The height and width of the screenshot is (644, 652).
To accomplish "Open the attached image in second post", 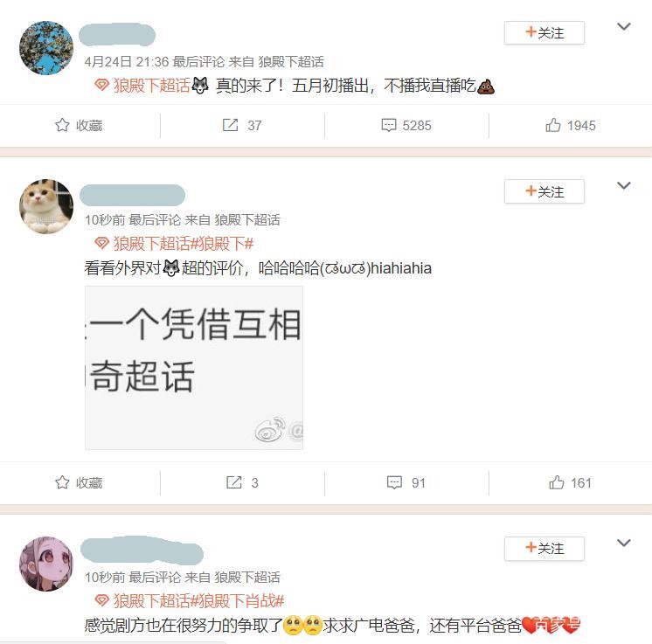I will coord(194,368).
